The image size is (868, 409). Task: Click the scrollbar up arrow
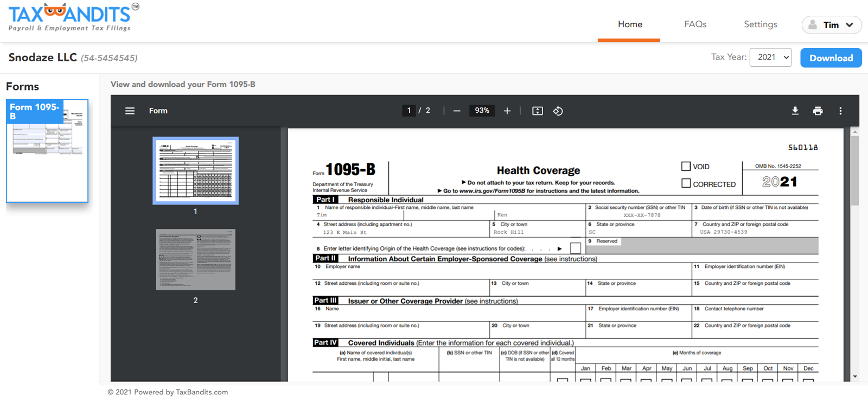pos(855,132)
